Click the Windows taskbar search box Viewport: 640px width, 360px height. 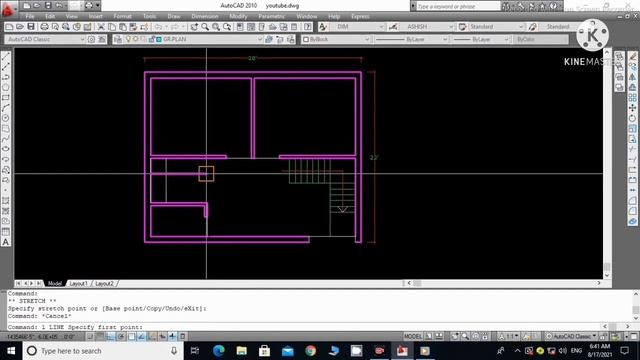pos(102,351)
